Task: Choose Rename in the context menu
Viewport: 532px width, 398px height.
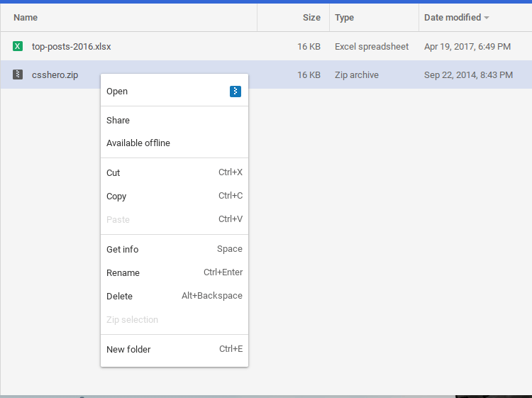Action: pyautogui.click(x=123, y=273)
